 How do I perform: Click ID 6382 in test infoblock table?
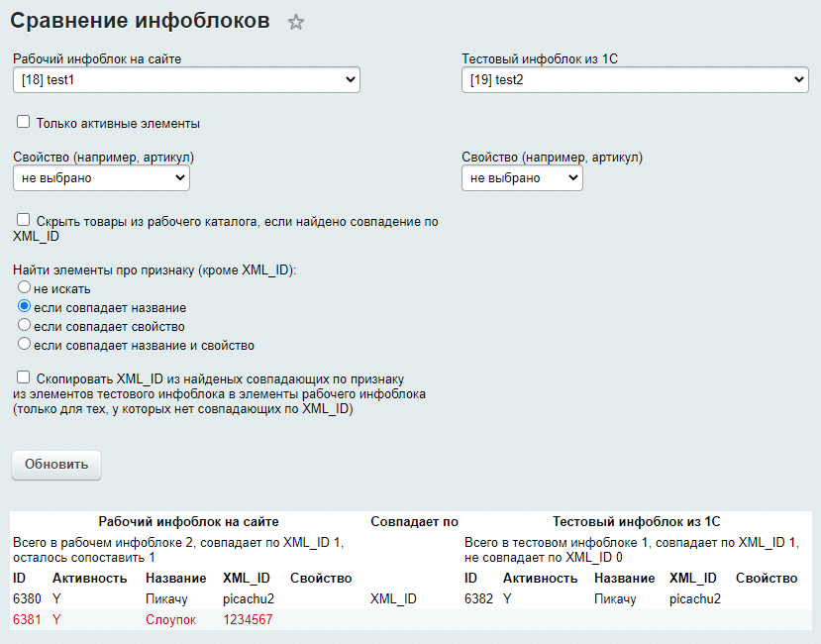click(x=478, y=598)
